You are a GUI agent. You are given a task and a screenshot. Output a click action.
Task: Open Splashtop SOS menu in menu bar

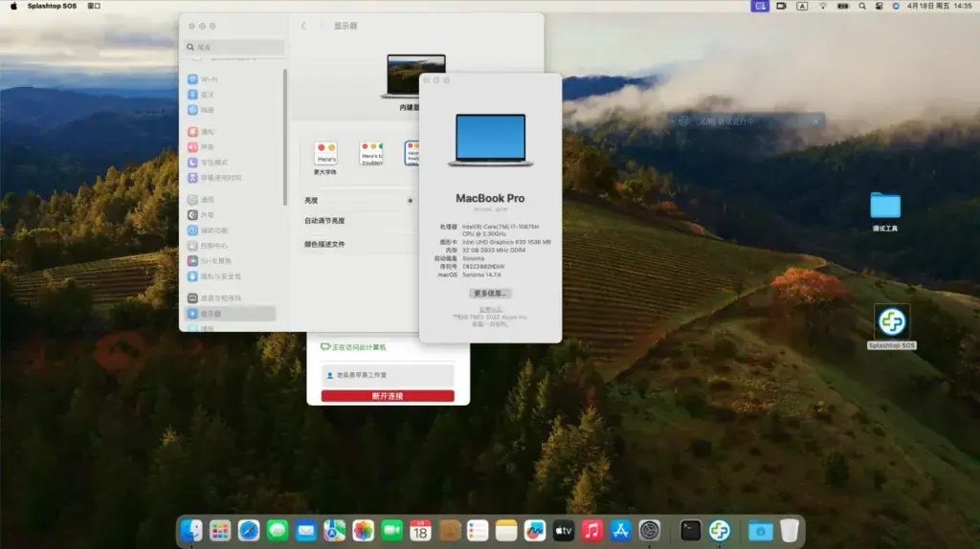(x=52, y=6)
